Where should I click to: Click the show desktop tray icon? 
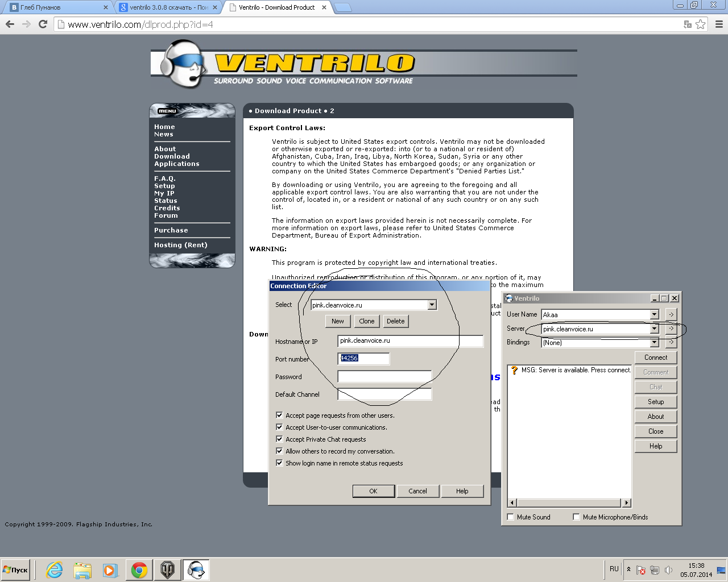[x=721, y=570]
